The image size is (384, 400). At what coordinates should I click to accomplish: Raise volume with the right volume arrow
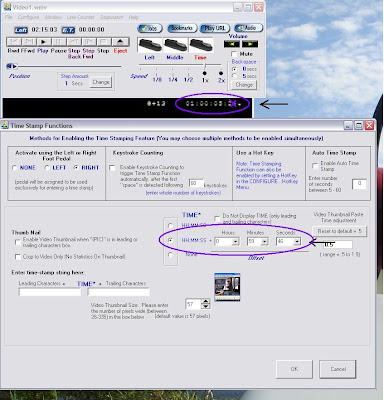pos(250,44)
